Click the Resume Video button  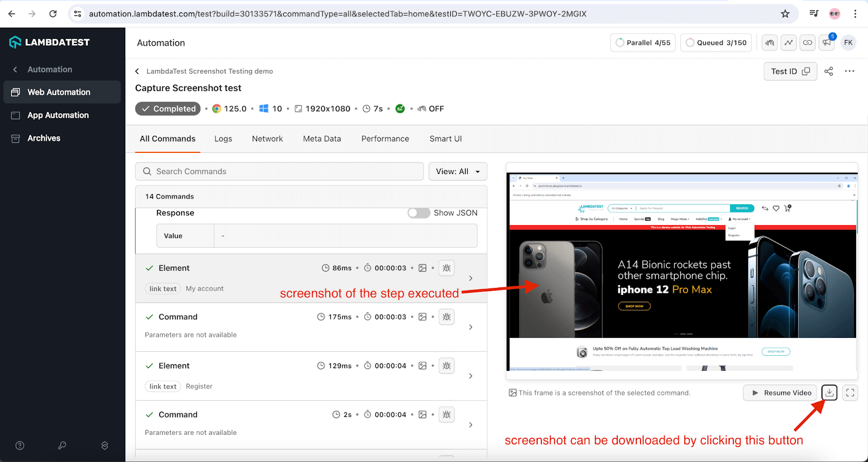tap(780, 393)
